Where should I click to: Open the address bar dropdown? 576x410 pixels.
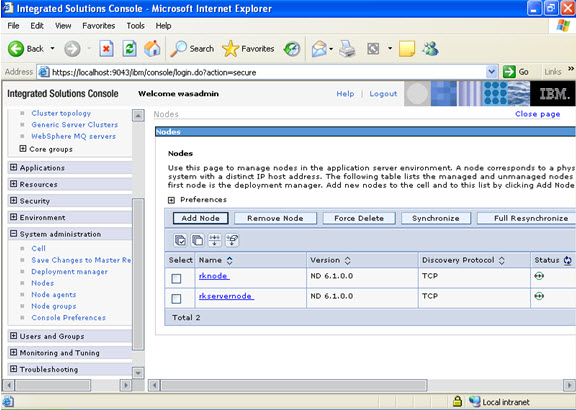492,72
